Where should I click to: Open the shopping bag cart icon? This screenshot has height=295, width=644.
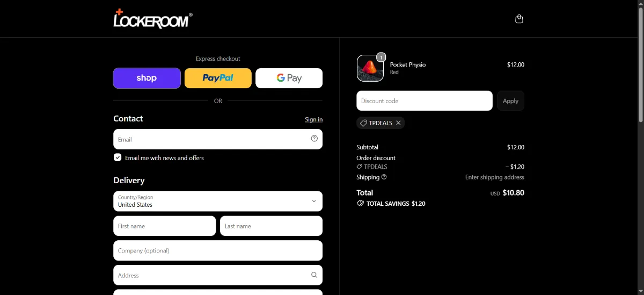tap(519, 19)
